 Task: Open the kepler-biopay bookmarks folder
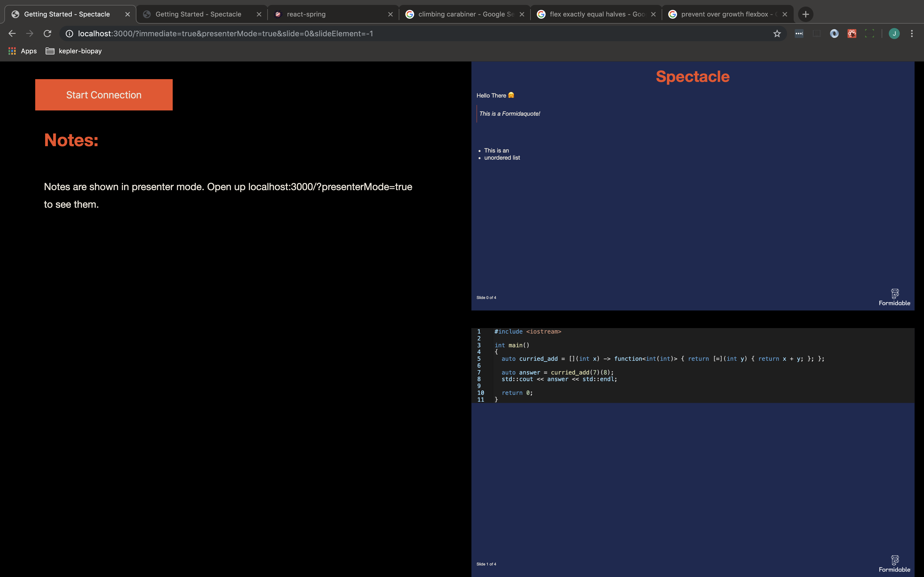pyautogui.click(x=74, y=51)
